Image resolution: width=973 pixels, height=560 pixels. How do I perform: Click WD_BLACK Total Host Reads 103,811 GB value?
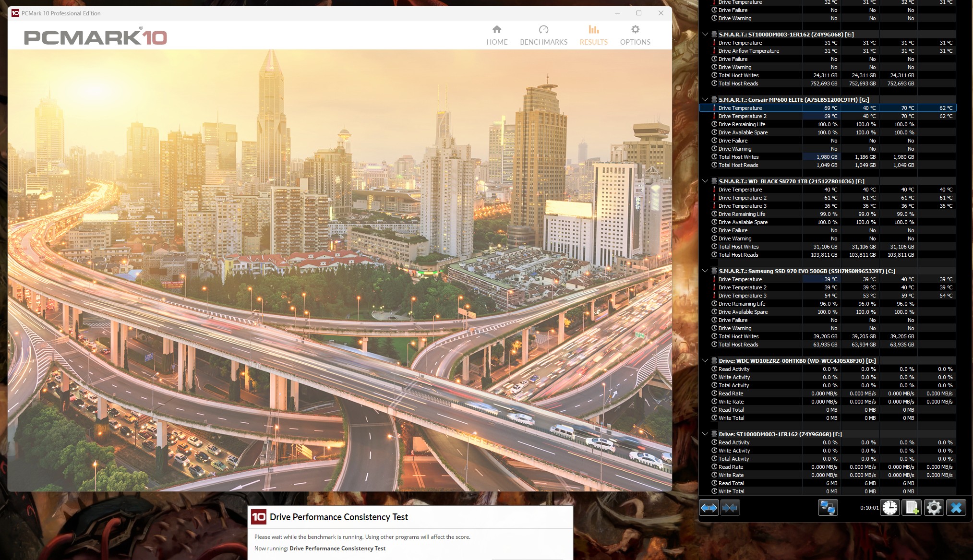click(x=824, y=255)
